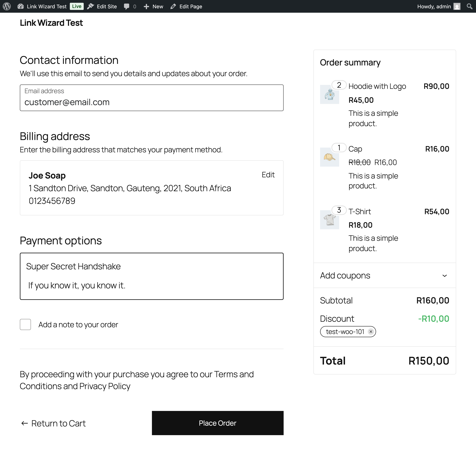Tick the Add a note checkbox
Image resolution: width=476 pixels, height=476 pixels.
[x=25, y=324]
